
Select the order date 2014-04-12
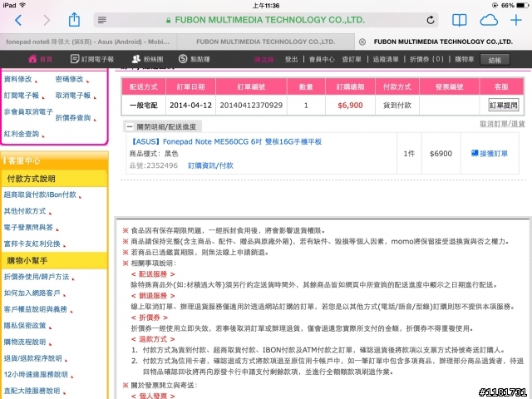pyautogui.click(x=190, y=106)
